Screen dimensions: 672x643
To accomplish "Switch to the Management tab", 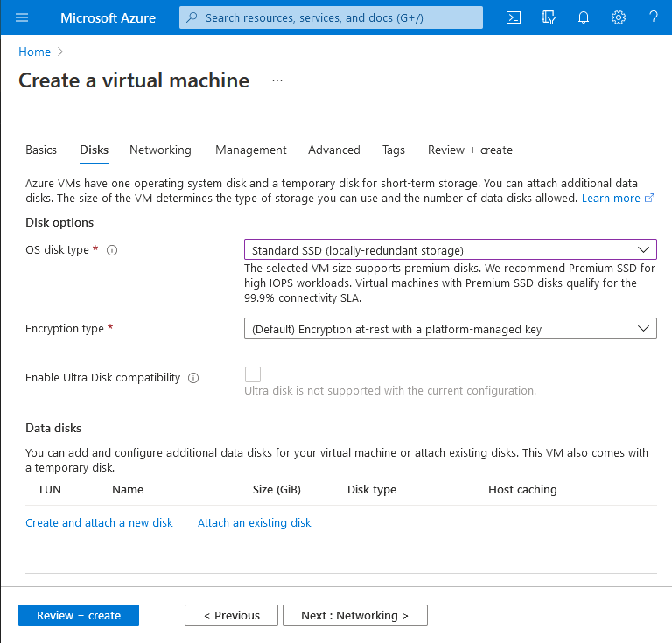I will point(251,150).
